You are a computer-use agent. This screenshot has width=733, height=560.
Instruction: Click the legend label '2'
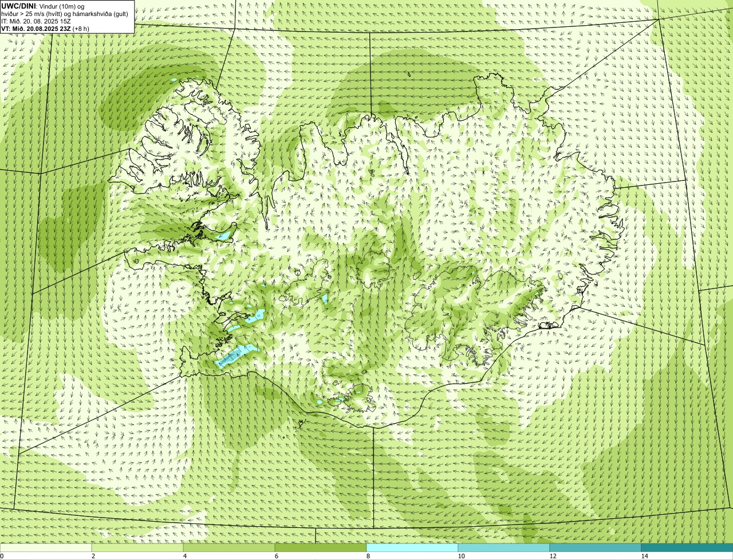93,556
